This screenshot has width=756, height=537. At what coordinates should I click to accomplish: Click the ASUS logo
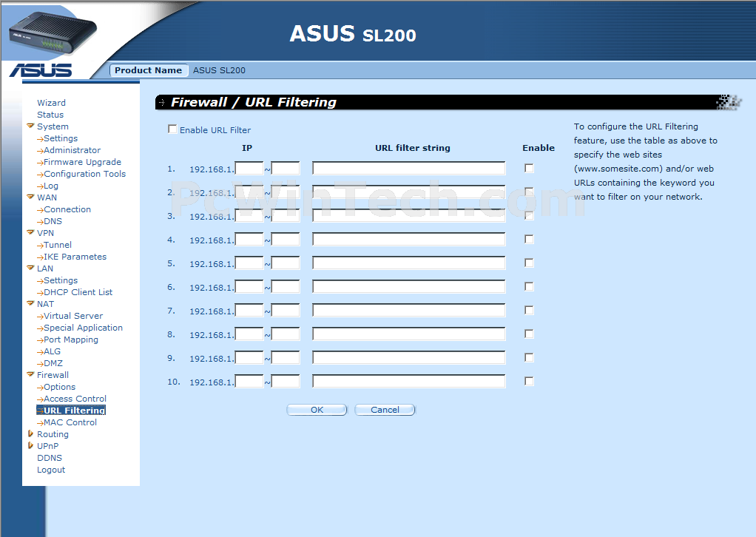41,70
